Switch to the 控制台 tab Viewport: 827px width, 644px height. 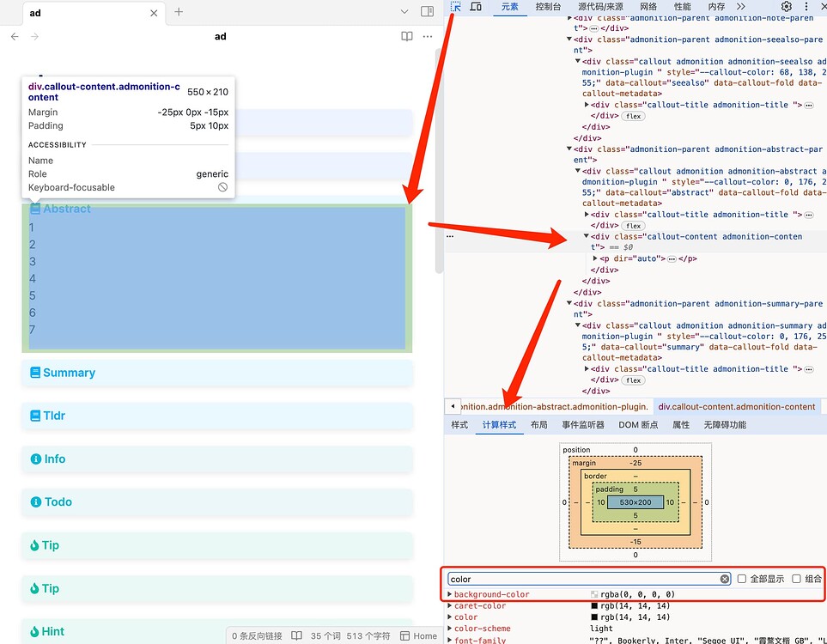548,7
